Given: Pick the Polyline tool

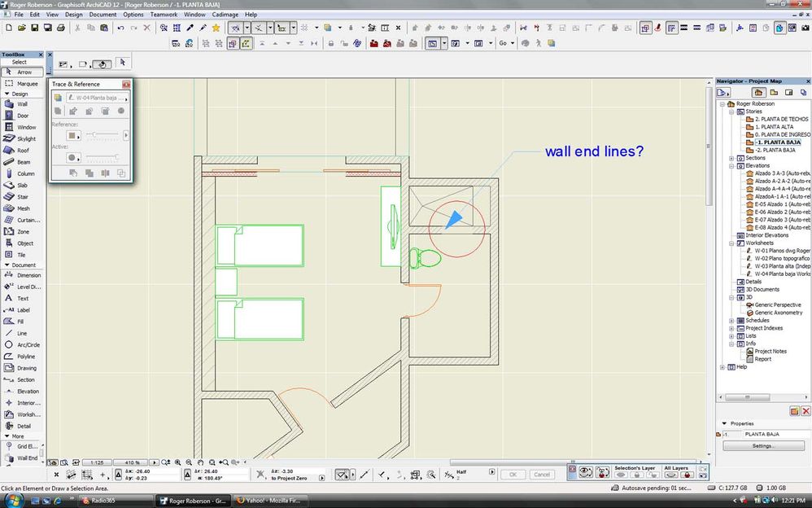Looking at the screenshot, I should click(x=26, y=357).
